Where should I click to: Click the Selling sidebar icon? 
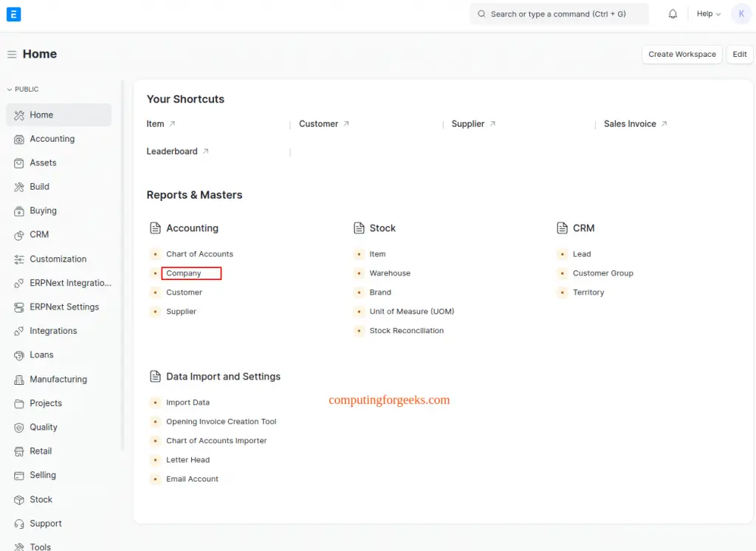(18, 476)
